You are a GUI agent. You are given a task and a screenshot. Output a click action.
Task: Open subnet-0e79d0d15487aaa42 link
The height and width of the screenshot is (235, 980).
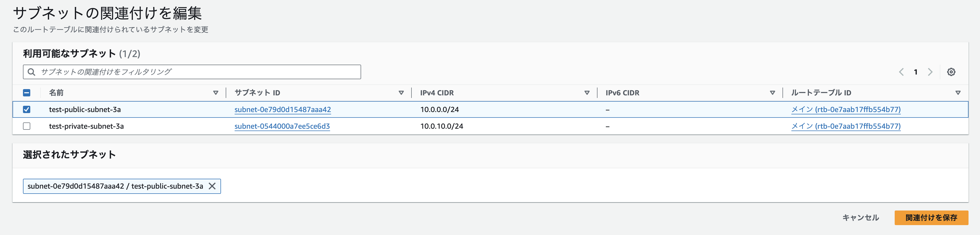283,109
